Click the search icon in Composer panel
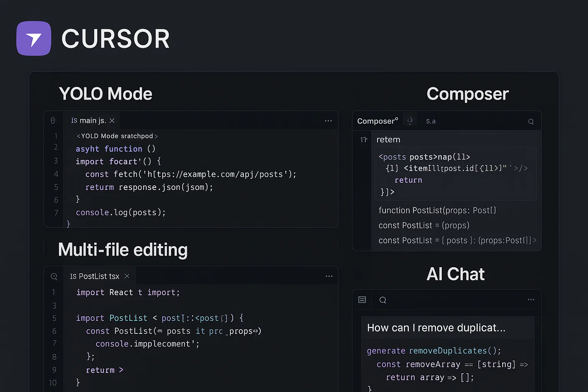588x392 pixels. coord(531,121)
